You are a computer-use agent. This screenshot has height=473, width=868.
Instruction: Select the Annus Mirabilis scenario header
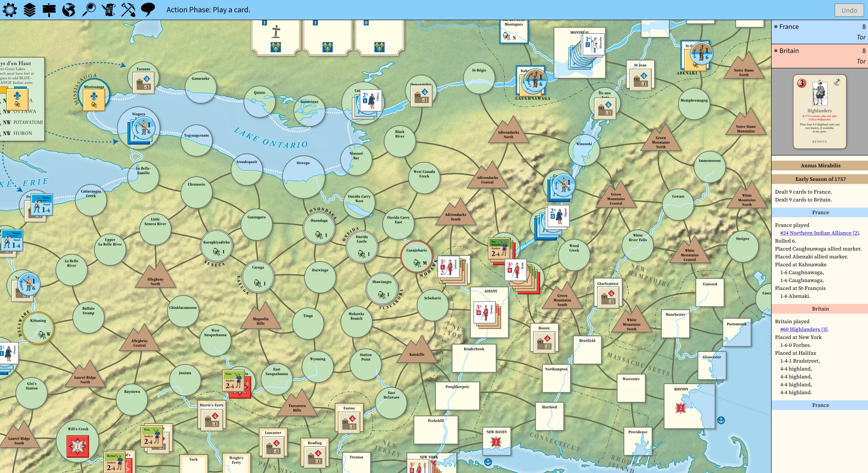(820, 166)
